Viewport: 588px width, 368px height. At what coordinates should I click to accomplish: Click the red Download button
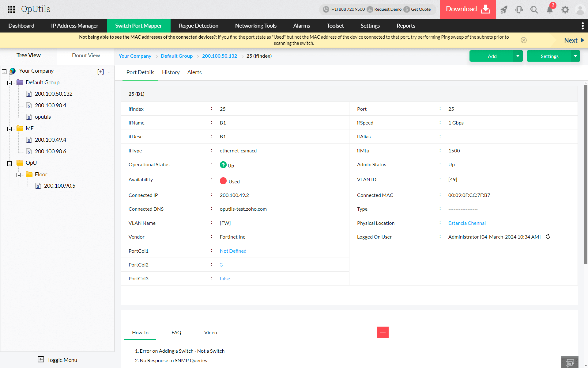468,10
